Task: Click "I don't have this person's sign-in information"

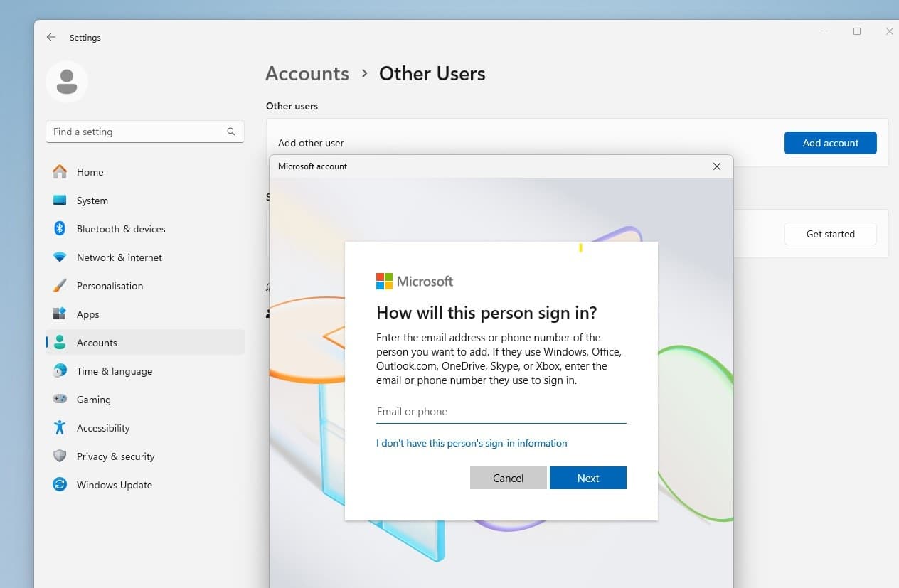Action: (472, 443)
